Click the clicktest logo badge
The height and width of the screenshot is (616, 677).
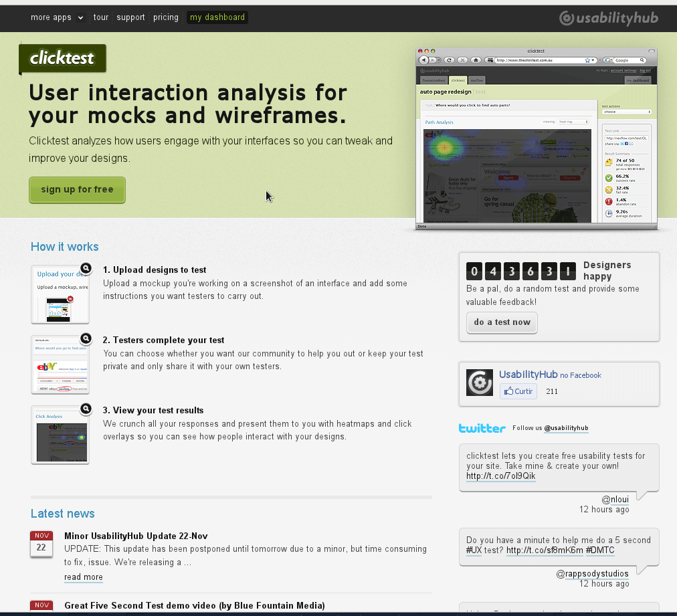point(63,58)
